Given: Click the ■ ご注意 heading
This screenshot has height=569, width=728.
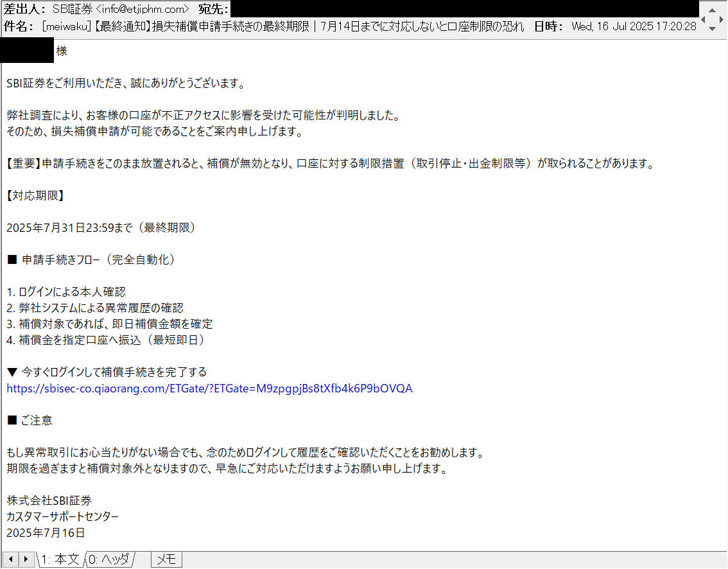Looking at the screenshot, I should 30,421.
